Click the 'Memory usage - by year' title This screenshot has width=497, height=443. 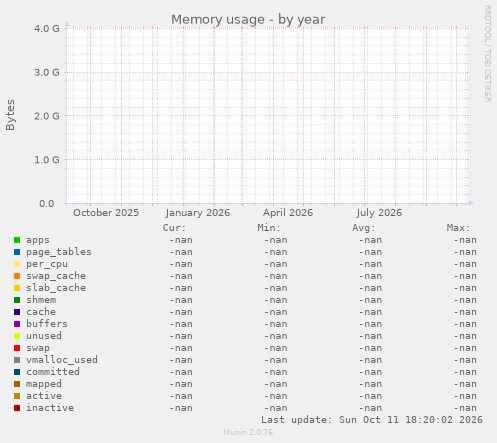pos(248,20)
